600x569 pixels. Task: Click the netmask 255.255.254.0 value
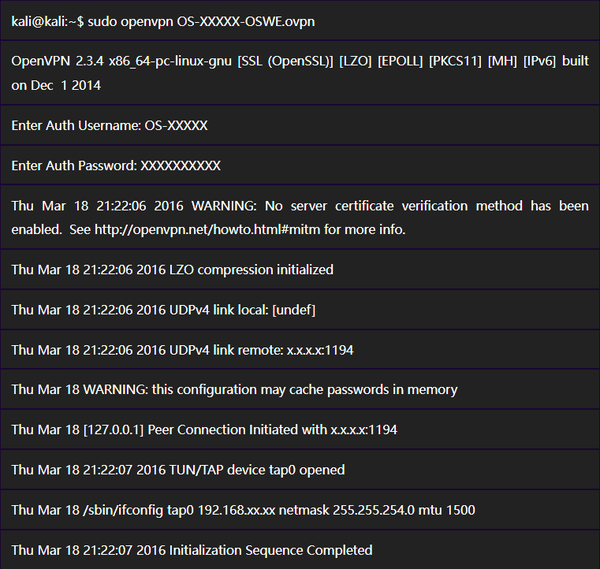click(x=361, y=509)
